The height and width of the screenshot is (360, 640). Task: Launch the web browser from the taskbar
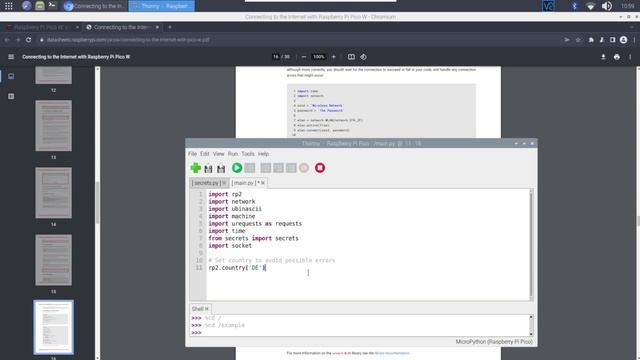[x=26, y=6]
